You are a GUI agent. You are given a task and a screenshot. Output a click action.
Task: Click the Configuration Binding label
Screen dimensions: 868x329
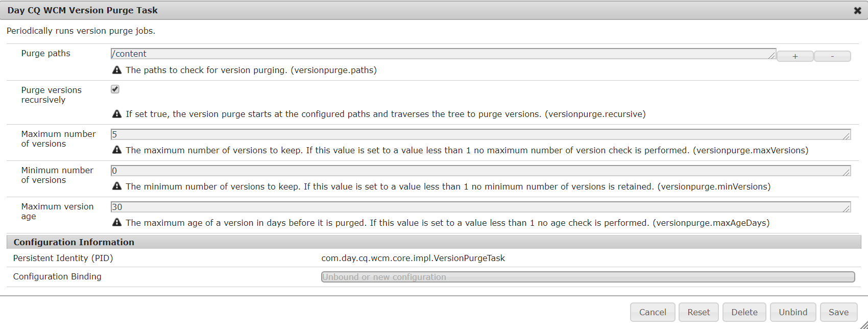pos(57,276)
